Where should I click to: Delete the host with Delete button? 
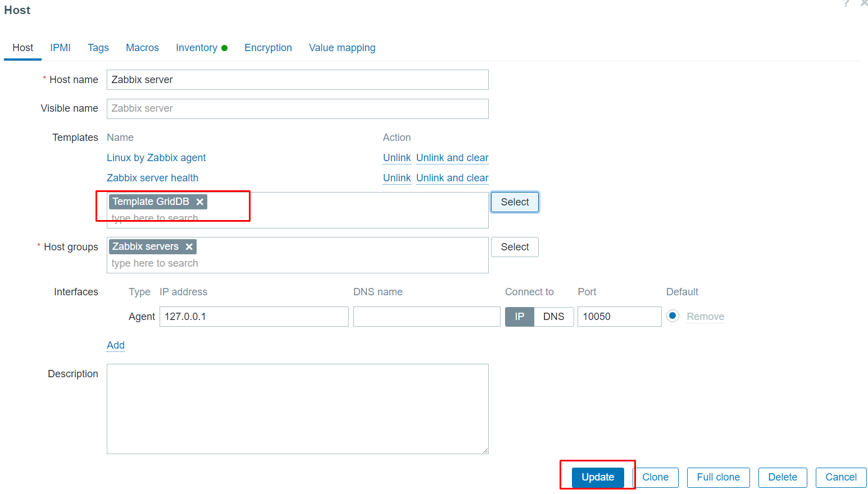782,477
